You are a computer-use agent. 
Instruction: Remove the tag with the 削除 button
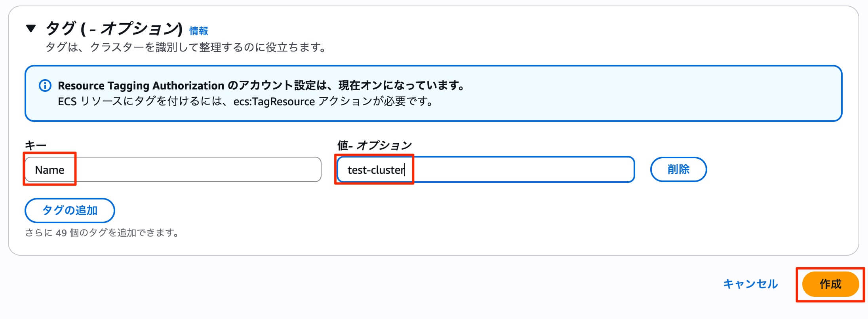click(678, 170)
